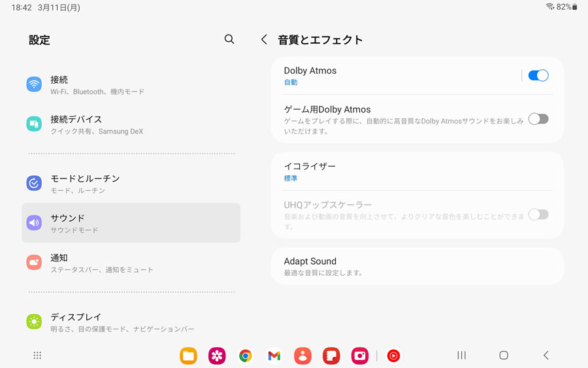The width and height of the screenshot is (588, 368).
Task: Tap the 音質とエフェクト page title
Action: click(320, 39)
